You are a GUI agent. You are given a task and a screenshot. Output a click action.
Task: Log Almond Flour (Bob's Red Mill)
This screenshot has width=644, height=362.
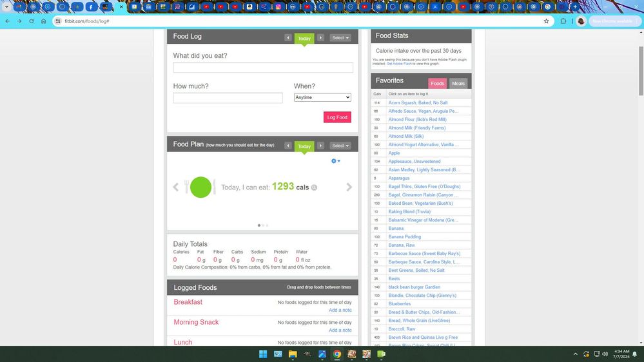(x=417, y=119)
